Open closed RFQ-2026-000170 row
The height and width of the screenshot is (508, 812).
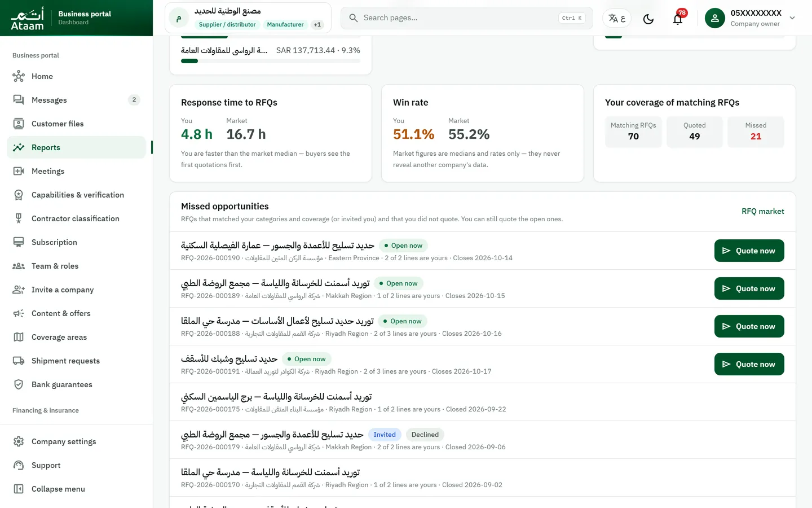pyautogui.click(x=483, y=478)
